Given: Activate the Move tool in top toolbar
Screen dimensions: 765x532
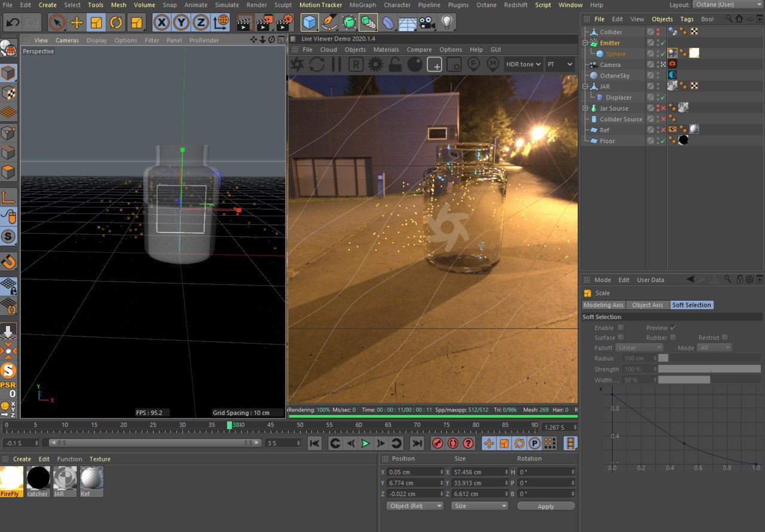Looking at the screenshot, I should point(76,23).
